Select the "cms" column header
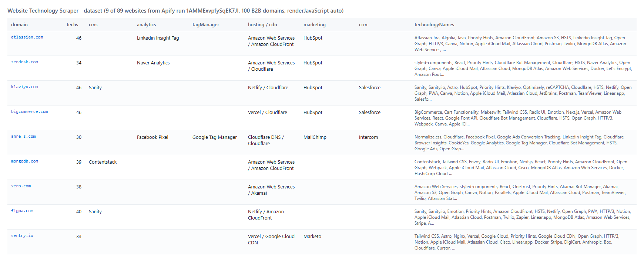Screen dimensions: 644x261 click(93, 25)
